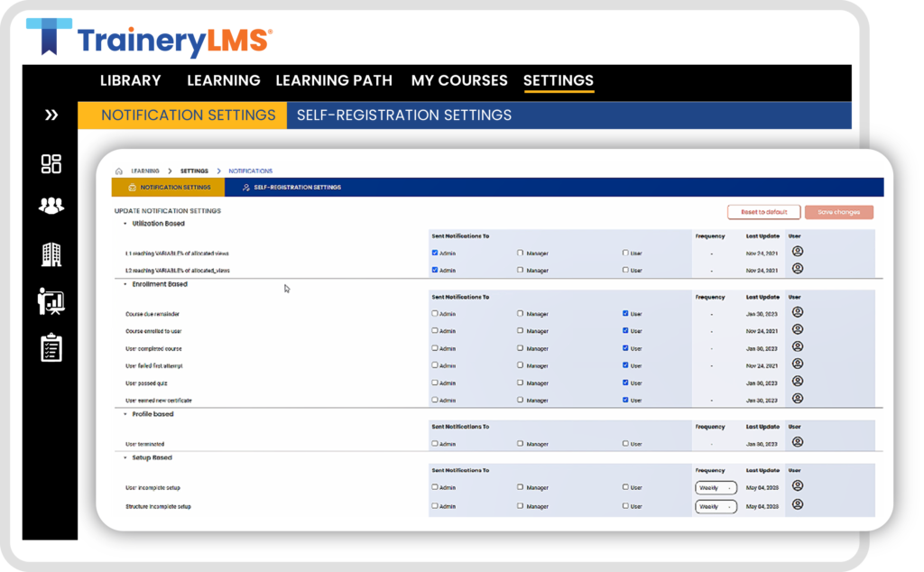Image resolution: width=924 pixels, height=572 pixels.
Task: Switch to inner Self-Registration Settings tab
Action: click(291, 188)
